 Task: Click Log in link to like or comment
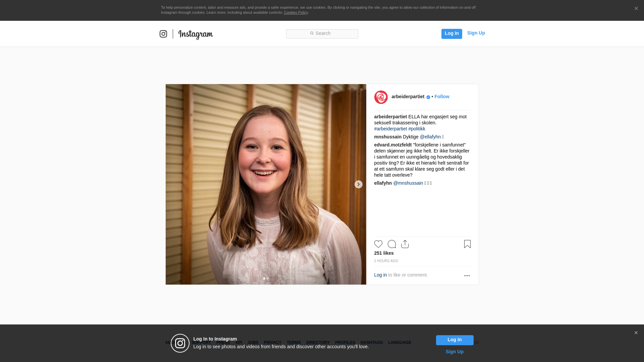tap(380, 275)
